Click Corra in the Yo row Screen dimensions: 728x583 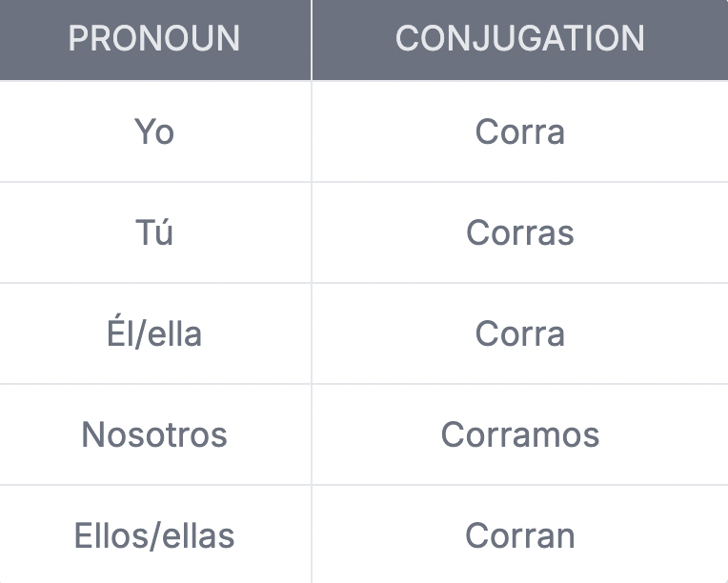(x=520, y=131)
